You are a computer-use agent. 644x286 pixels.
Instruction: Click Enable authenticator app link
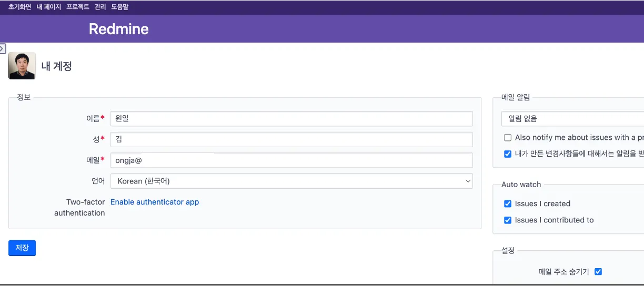(x=155, y=202)
